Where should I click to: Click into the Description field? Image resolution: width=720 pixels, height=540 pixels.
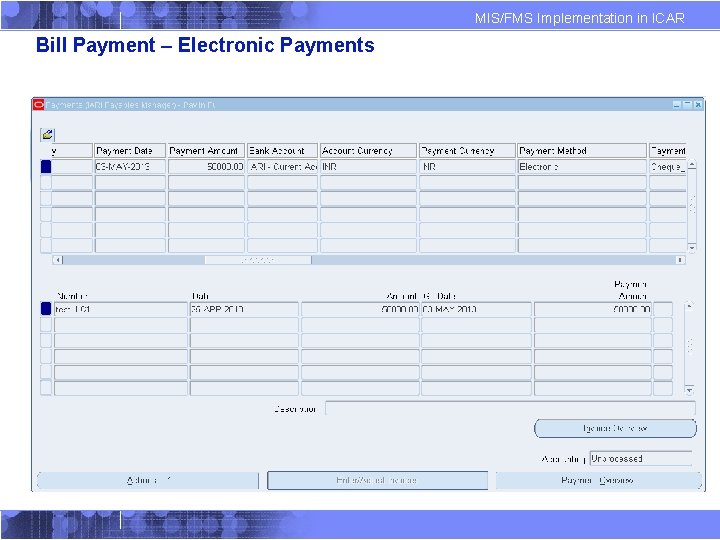point(510,408)
